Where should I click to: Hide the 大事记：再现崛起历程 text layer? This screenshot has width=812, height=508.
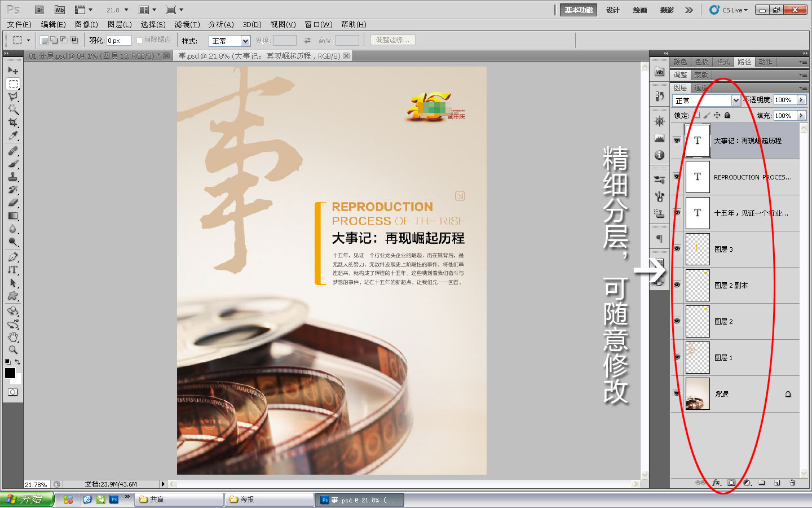[x=677, y=141]
